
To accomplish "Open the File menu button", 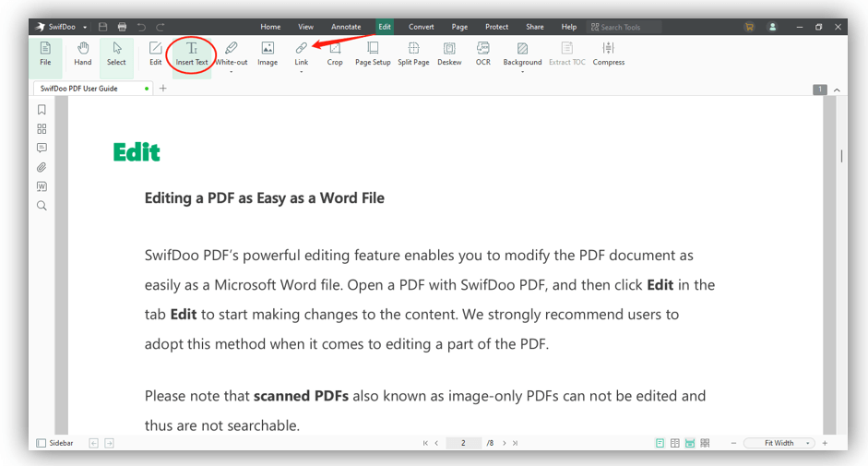I will (x=45, y=54).
